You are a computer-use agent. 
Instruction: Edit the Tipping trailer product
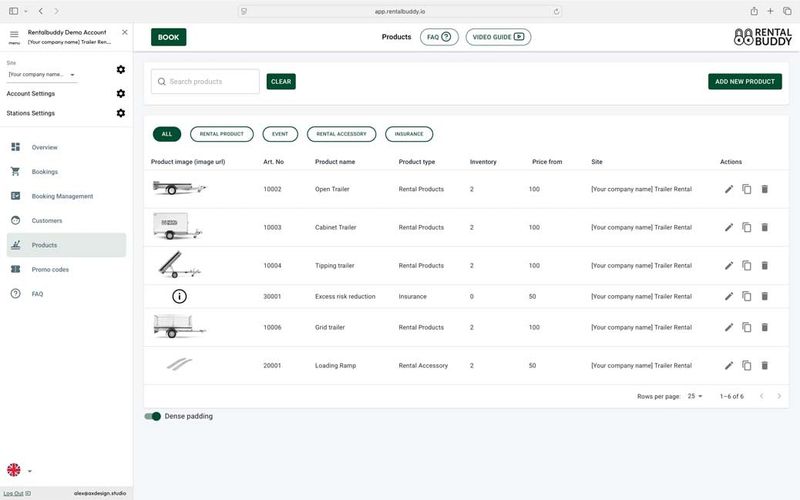coord(729,266)
